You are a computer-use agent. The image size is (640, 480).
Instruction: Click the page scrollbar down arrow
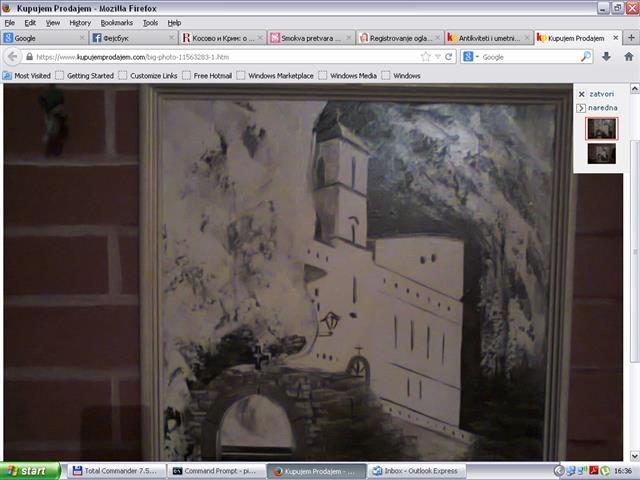click(x=635, y=456)
